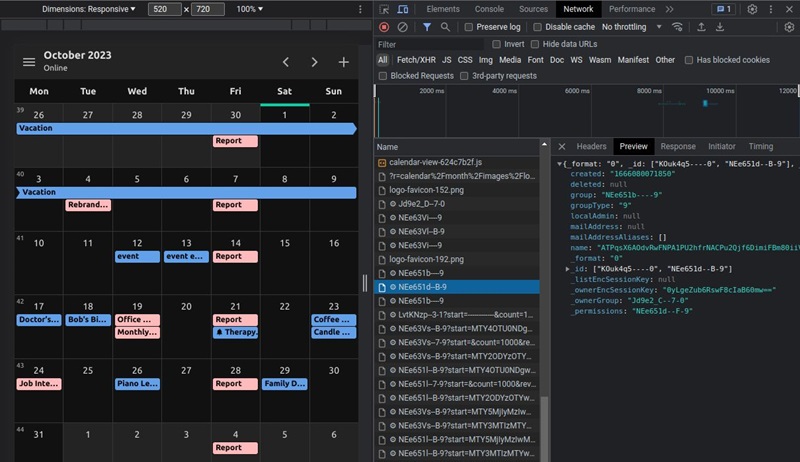Open the calendar hamburger menu
The height and width of the screenshot is (462, 800).
click(x=29, y=62)
